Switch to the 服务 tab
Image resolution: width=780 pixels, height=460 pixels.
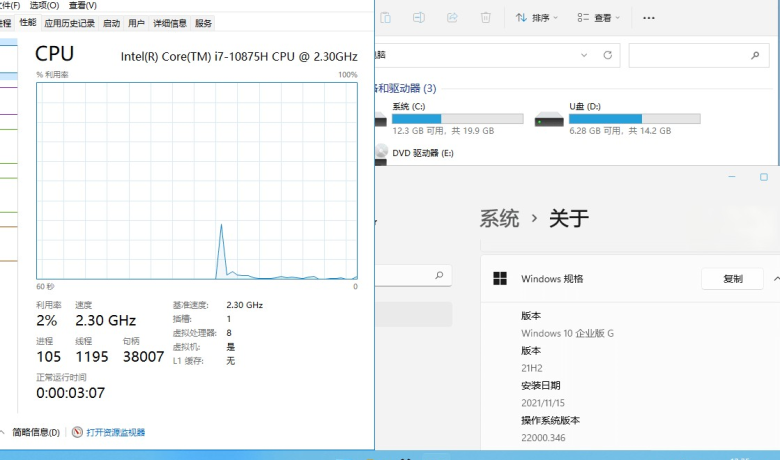tap(203, 23)
